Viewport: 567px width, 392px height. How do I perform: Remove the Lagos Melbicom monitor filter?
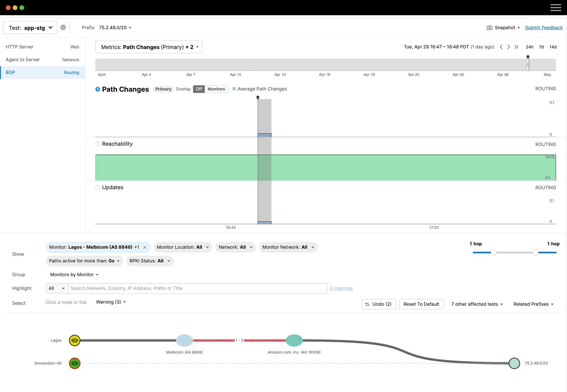145,247
